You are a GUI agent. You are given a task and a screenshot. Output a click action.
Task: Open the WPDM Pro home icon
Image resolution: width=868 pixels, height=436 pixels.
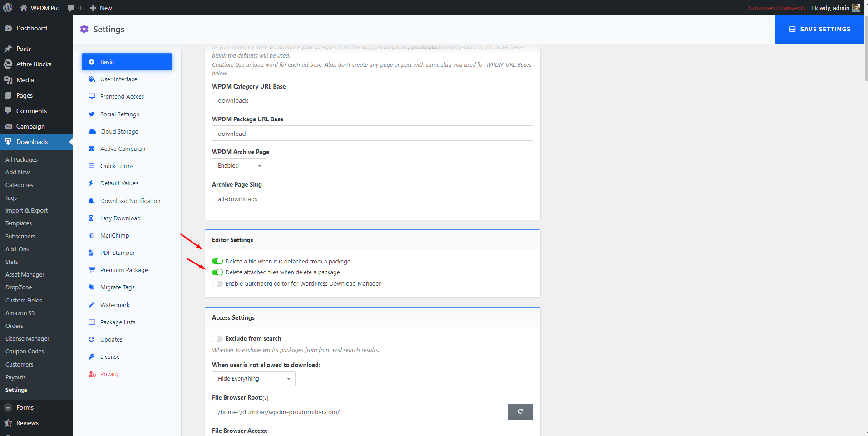(24, 8)
